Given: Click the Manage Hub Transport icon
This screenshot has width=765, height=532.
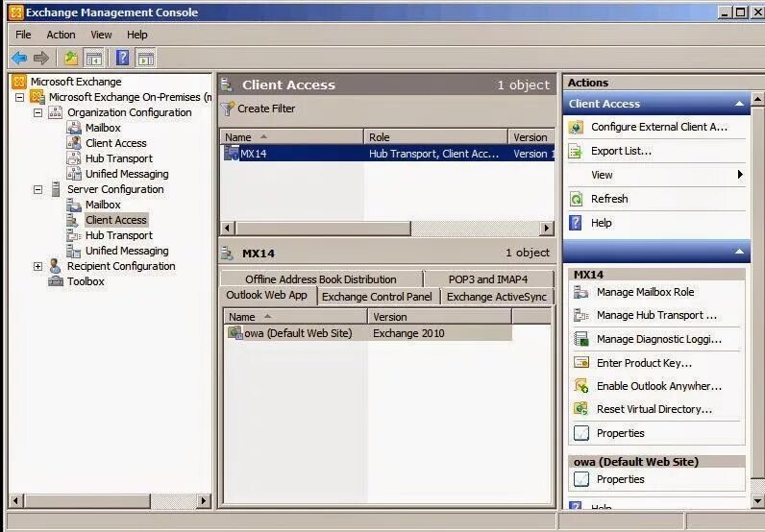Looking at the screenshot, I should [x=581, y=316].
